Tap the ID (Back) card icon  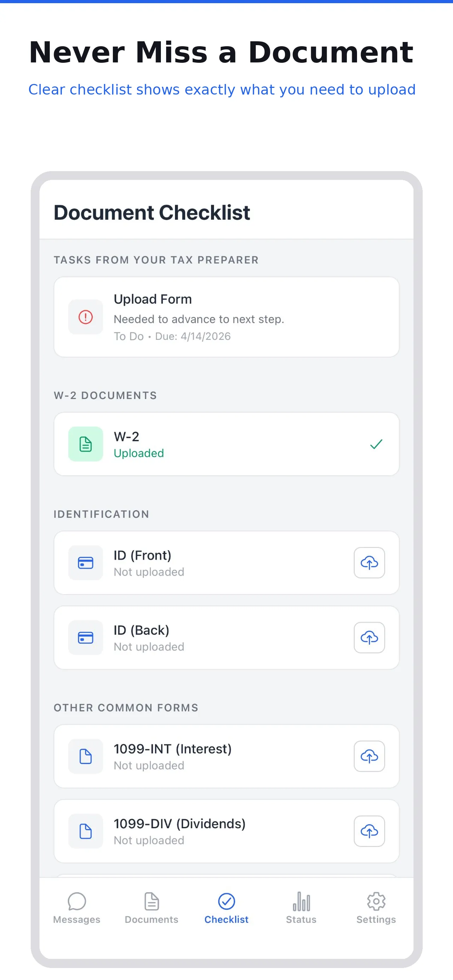(x=86, y=637)
